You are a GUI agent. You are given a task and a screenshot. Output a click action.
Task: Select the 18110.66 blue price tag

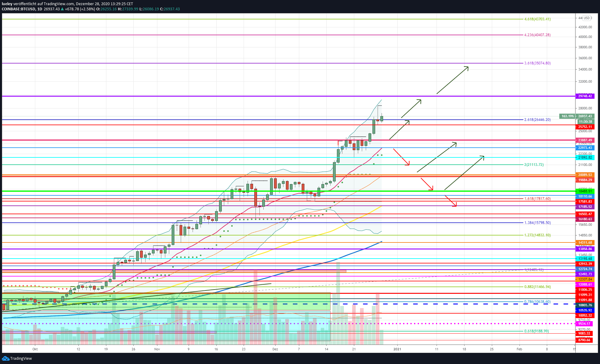[585, 196]
